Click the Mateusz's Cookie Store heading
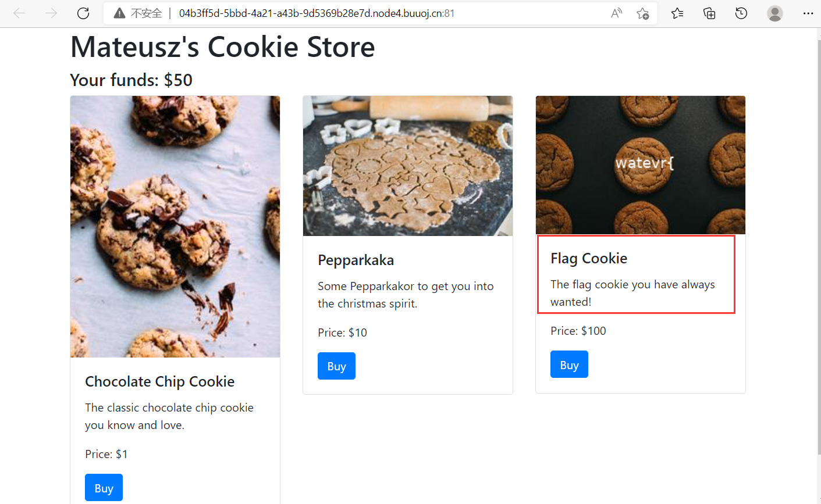The image size is (821, 504). click(222, 47)
